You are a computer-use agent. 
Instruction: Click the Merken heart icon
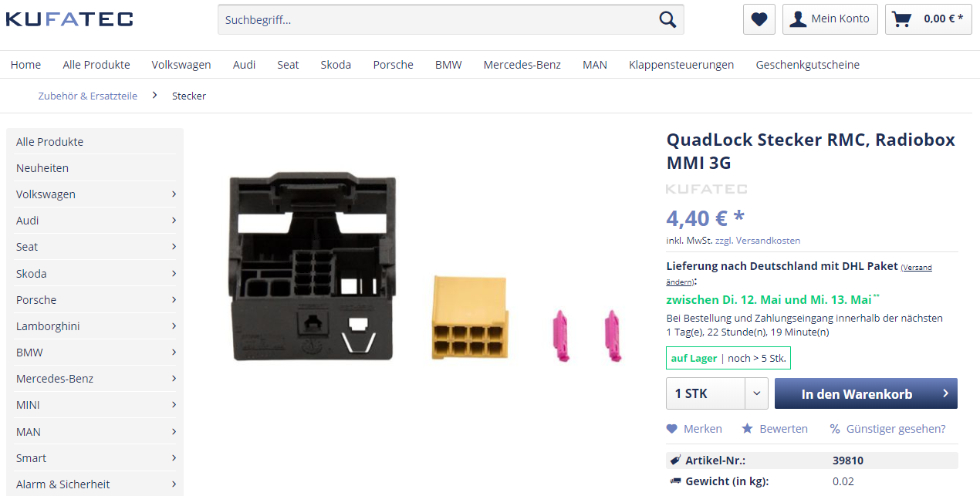pyautogui.click(x=671, y=429)
